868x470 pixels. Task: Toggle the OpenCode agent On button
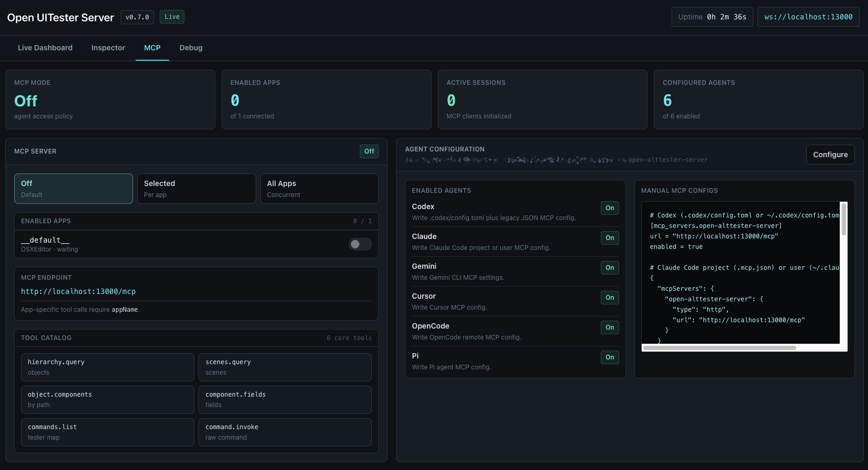click(x=610, y=327)
